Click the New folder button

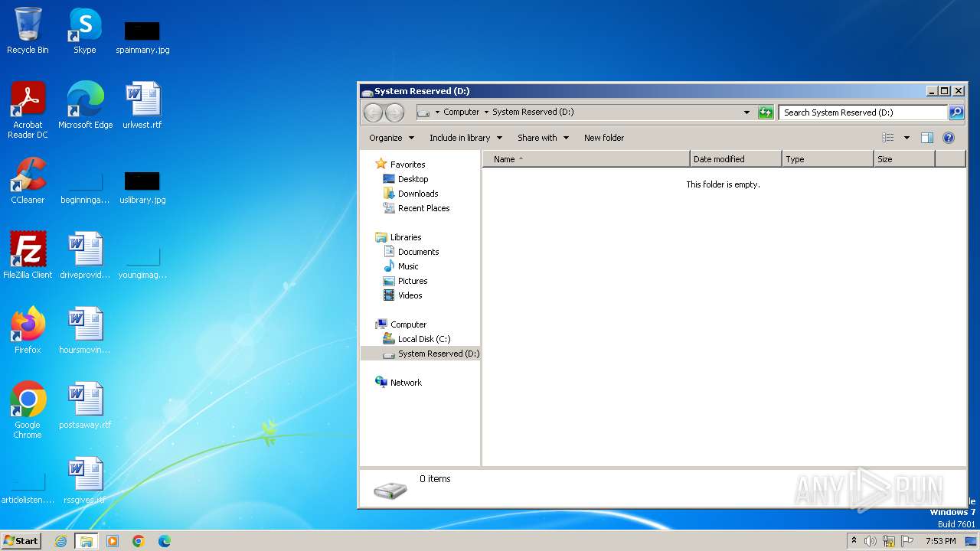pos(604,138)
